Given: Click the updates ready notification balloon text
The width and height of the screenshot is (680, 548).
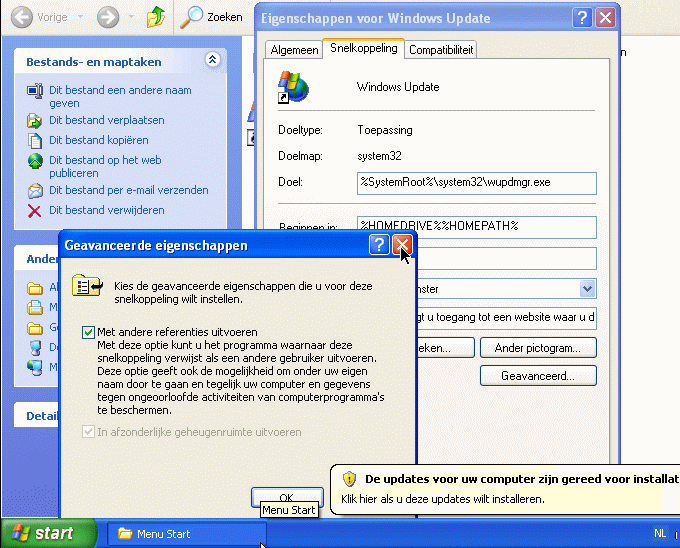Looking at the screenshot, I should 522,479.
